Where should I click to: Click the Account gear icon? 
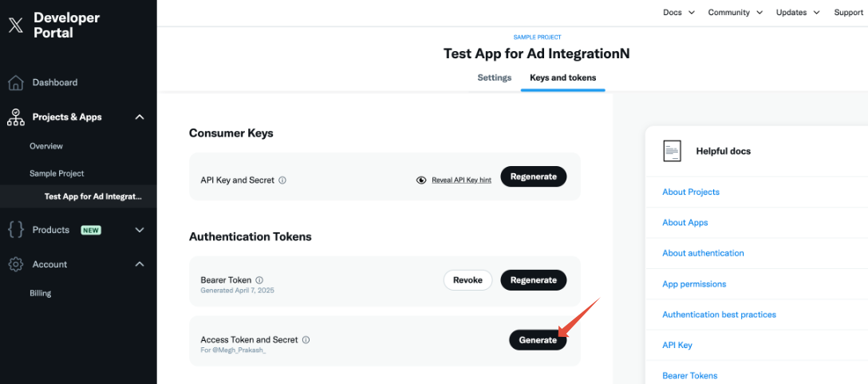[x=16, y=264]
